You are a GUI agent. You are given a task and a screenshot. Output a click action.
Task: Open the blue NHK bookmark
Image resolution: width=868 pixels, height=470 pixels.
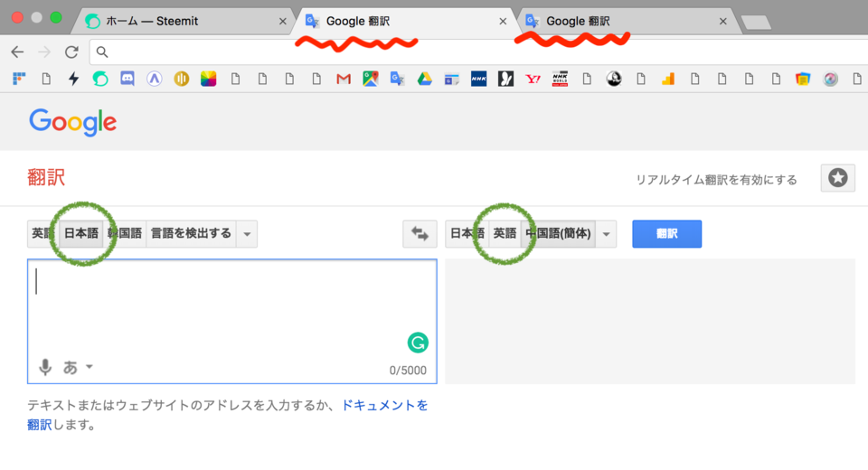[x=479, y=80]
